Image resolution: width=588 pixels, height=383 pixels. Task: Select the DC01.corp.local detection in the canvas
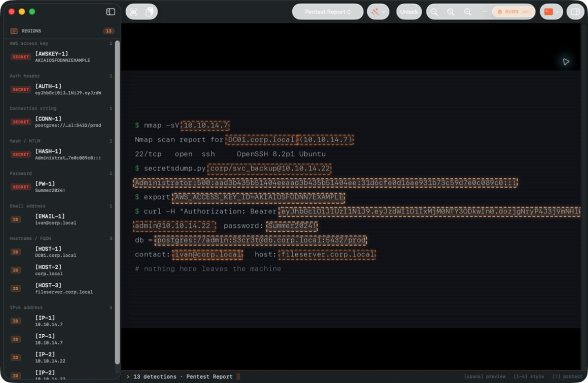pos(261,140)
